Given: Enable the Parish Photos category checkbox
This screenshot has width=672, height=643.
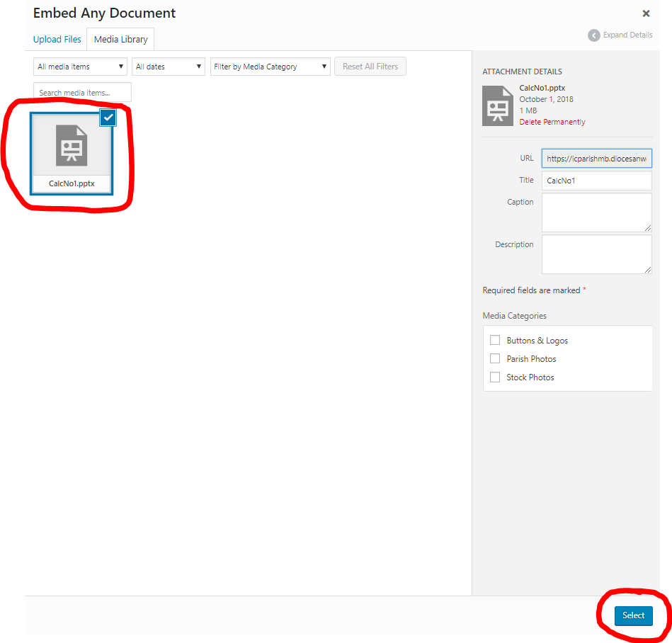Looking at the screenshot, I should [495, 359].
